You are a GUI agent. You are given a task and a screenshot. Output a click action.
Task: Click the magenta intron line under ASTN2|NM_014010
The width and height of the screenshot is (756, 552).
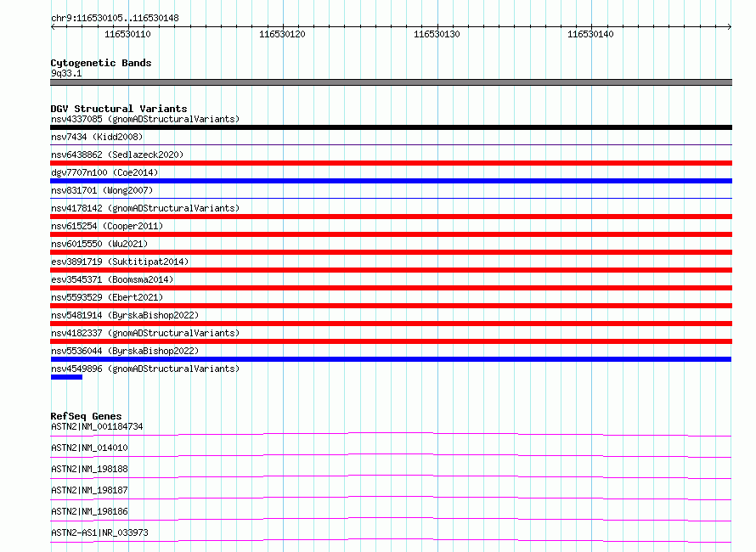pyautogui.click(x=391, y=455)
